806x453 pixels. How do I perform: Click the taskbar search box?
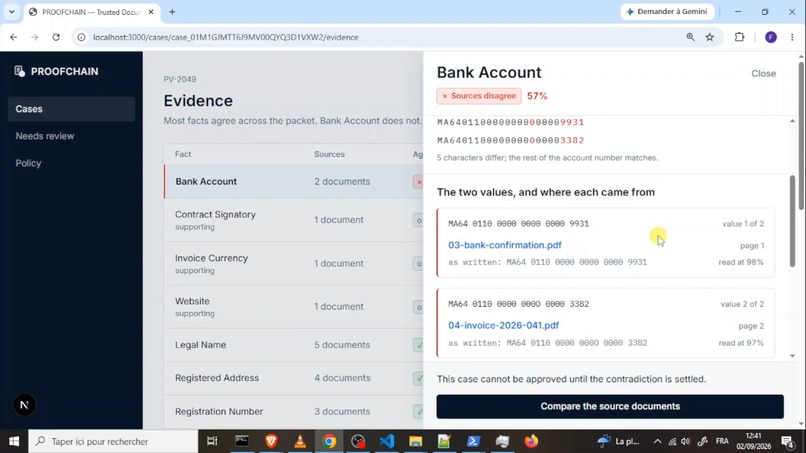113,441
